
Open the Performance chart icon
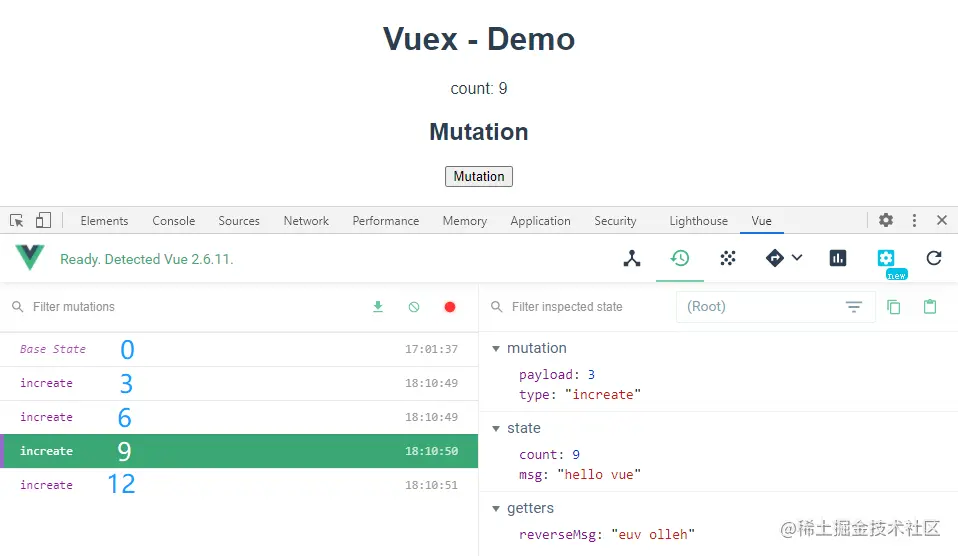(838, 258)
